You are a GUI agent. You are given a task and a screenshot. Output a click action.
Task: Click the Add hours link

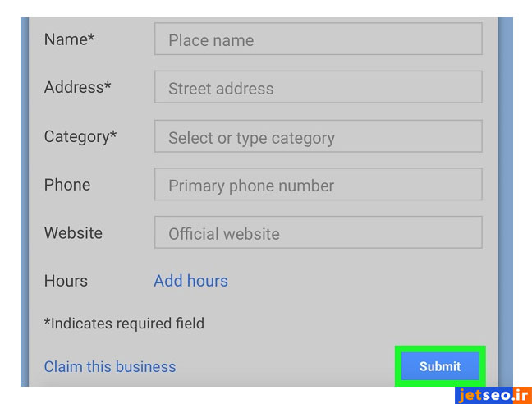tap(190, 281)
